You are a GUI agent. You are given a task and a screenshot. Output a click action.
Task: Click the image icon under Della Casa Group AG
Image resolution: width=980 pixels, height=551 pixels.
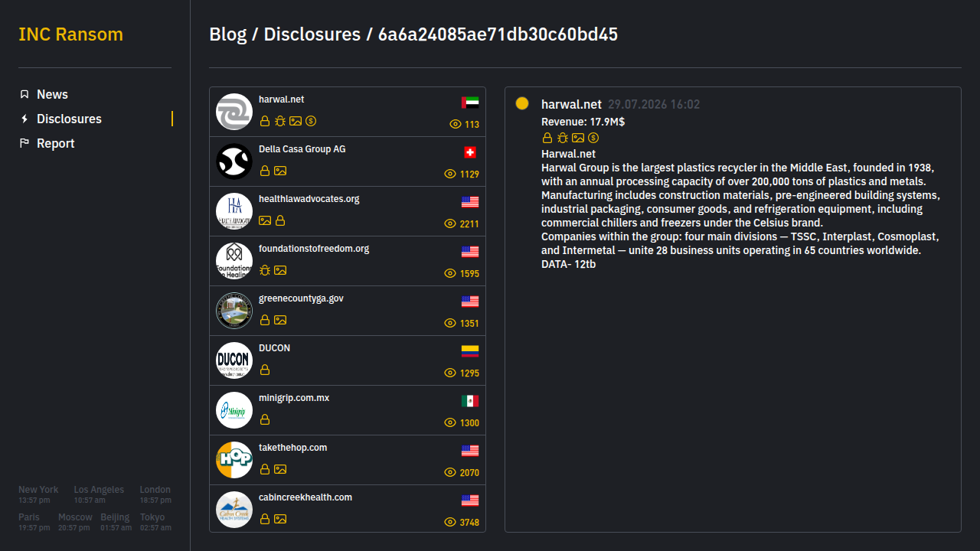click(x=280, y=171)
